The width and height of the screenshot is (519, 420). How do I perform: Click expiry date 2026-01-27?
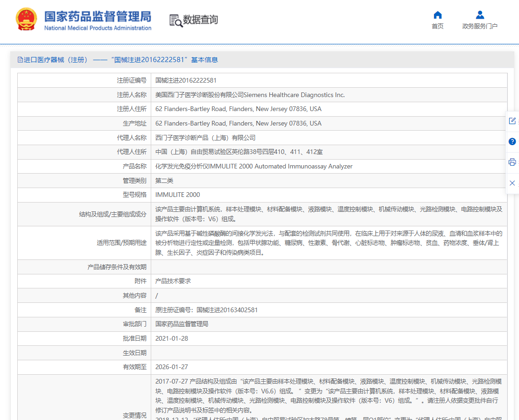coord(171,367)
